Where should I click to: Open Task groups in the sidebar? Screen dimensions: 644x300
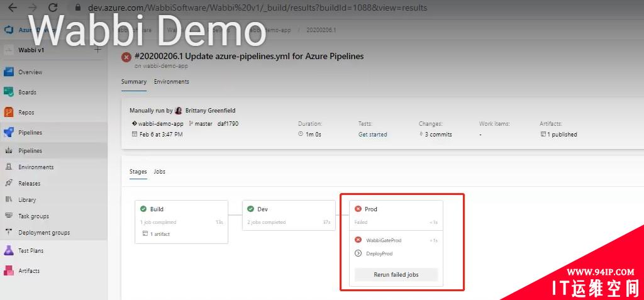pos(33,216)
